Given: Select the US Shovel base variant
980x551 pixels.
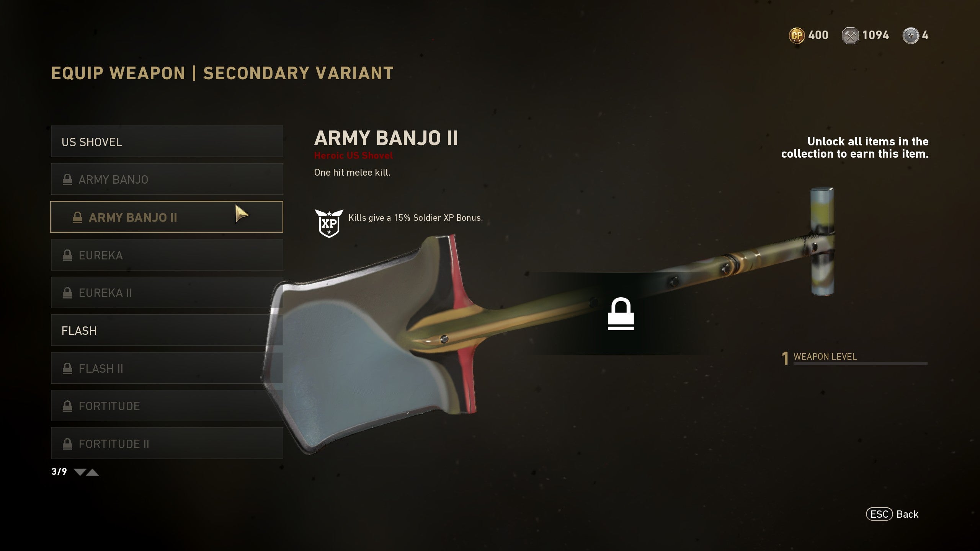Looking at the screenshot, I should (167, 142).
